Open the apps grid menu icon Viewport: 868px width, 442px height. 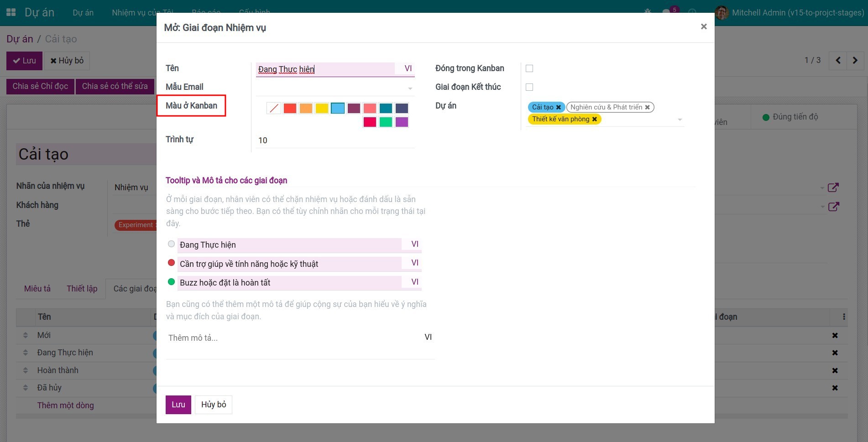tap(11, 12)
